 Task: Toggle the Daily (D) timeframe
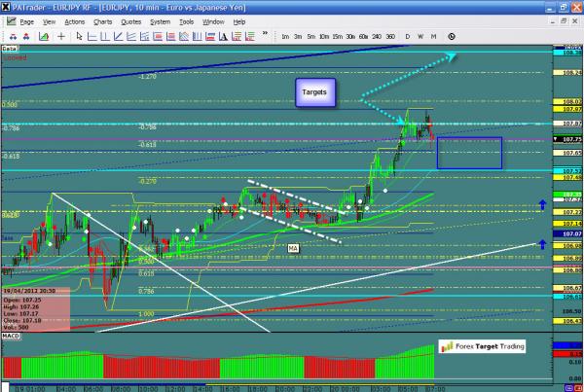[x=407, y=37]
